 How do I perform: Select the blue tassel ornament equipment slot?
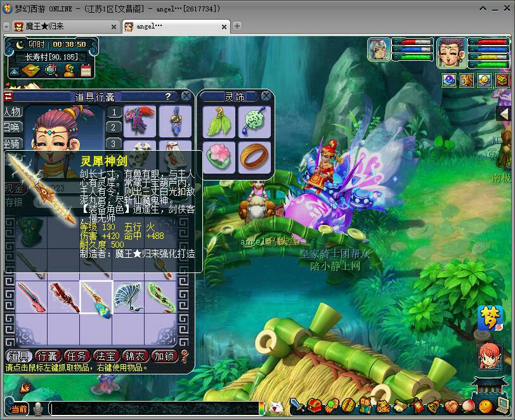click(175, 121)
